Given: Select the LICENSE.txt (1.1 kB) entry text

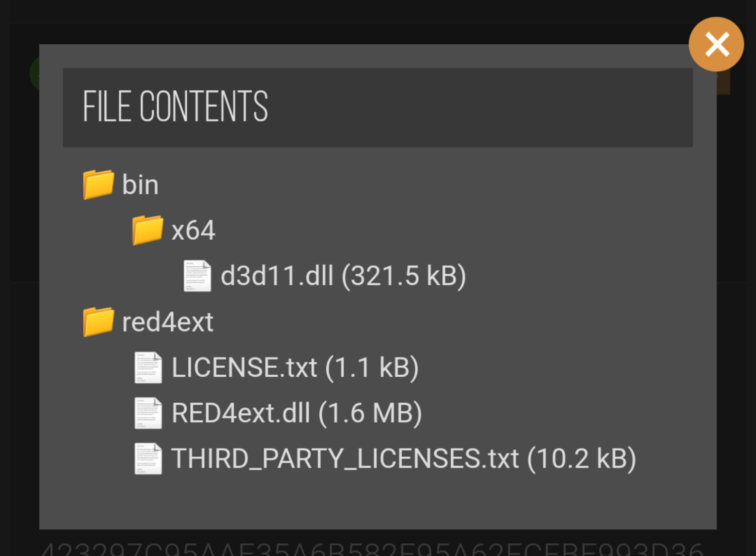Looking at the screenshot, I should [295, 368].
